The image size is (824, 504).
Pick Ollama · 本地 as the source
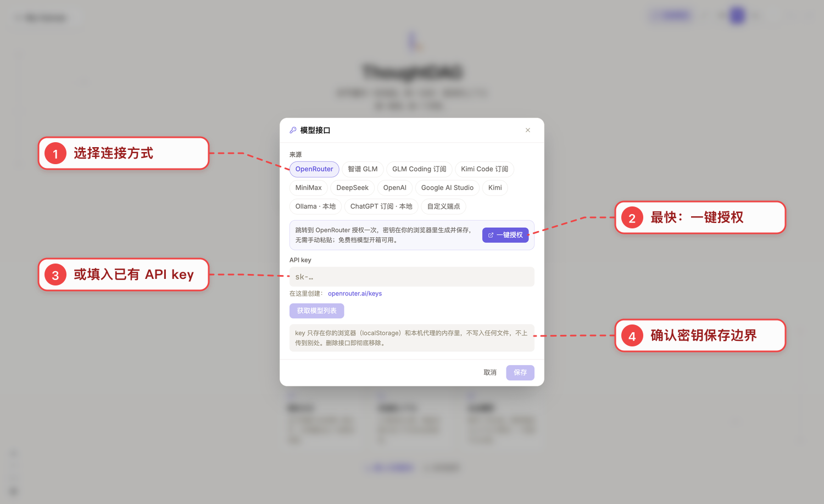tap(315, 206)
